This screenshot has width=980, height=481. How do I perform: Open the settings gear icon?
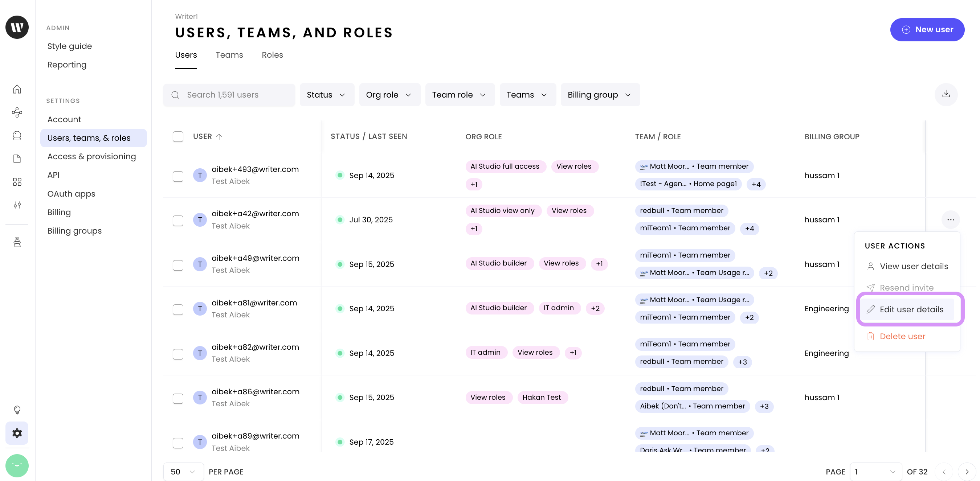pos(17,433)
